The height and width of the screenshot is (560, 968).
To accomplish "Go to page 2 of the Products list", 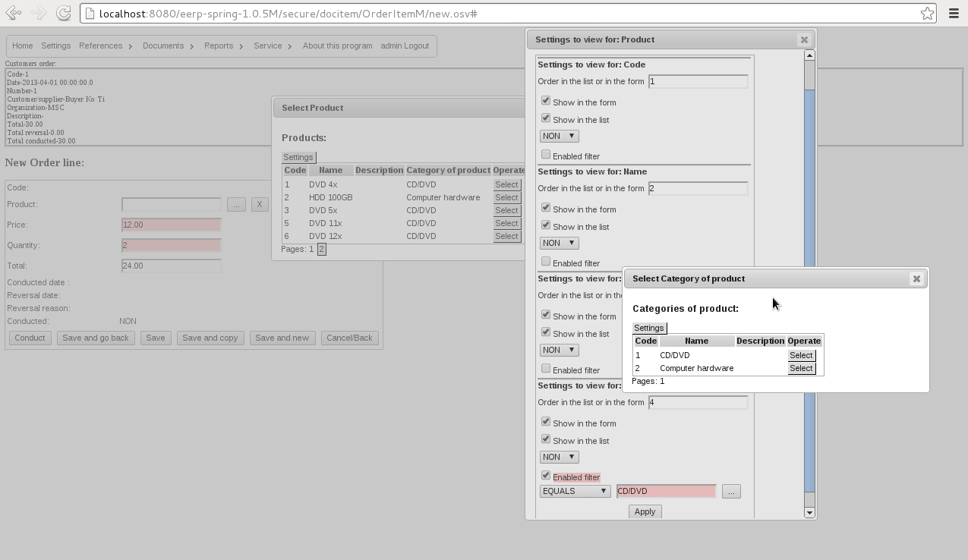I will 320,249.
